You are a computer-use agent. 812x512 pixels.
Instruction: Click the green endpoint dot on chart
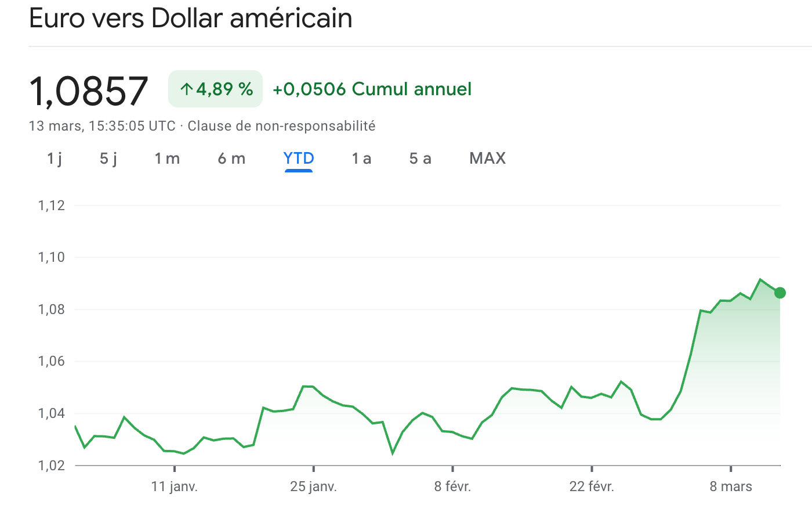tap(780, 293)
